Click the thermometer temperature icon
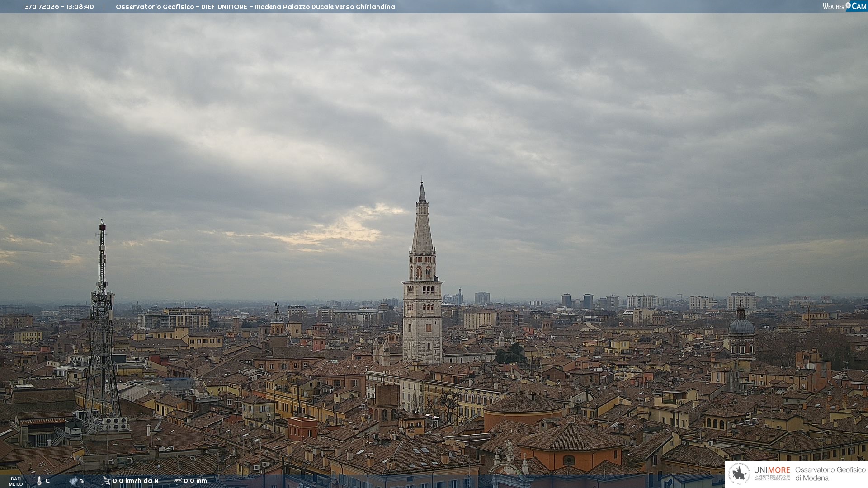This screenshot has height=488, width=868. 39,481
